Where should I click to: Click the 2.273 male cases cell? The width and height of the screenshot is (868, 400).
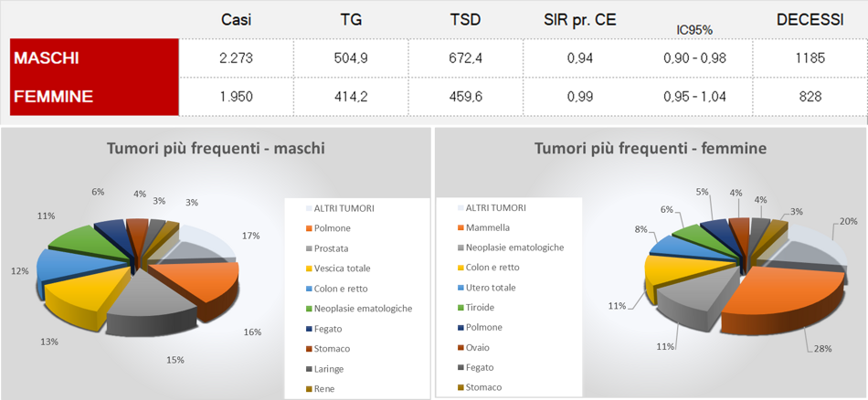point(238,58)
